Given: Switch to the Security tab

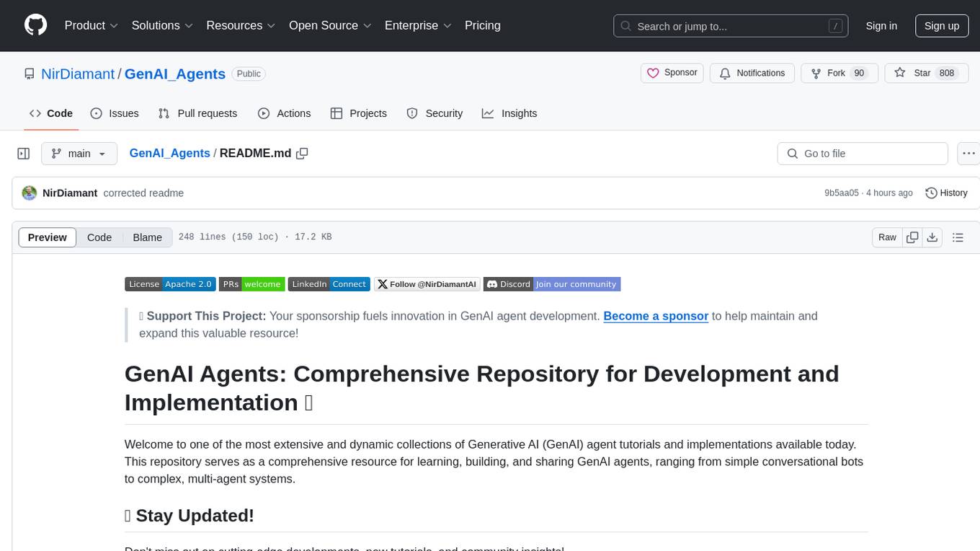Looking at the screenshot, I should [435, 113].
